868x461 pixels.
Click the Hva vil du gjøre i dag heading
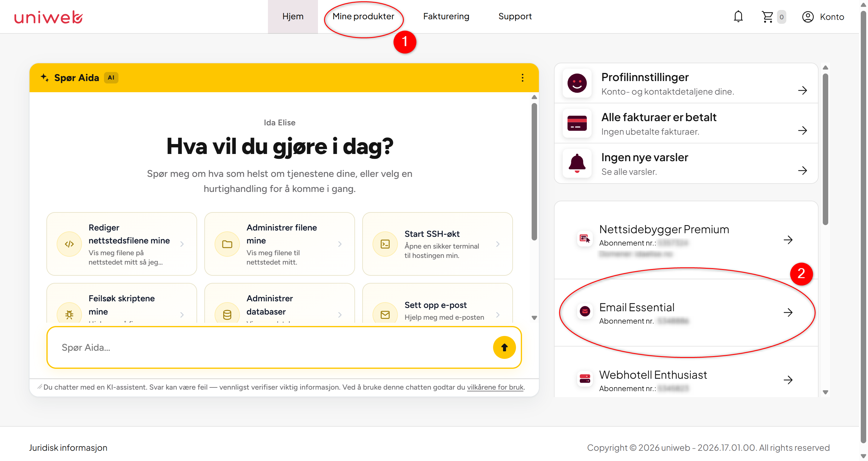pyautogui.click(x=279, y=147)
